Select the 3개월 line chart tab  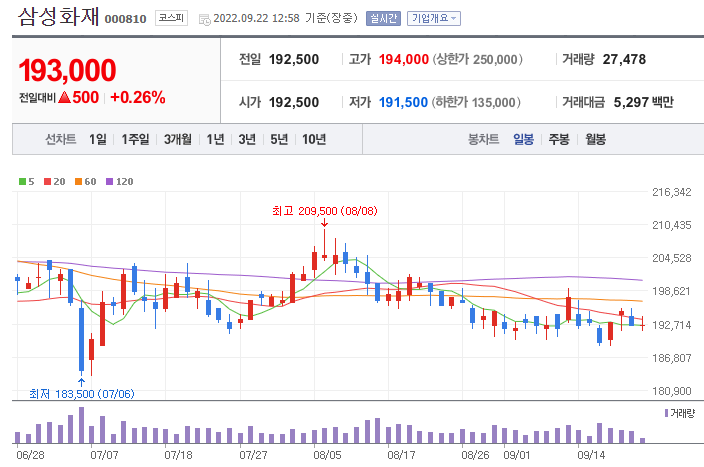[178, 139]
